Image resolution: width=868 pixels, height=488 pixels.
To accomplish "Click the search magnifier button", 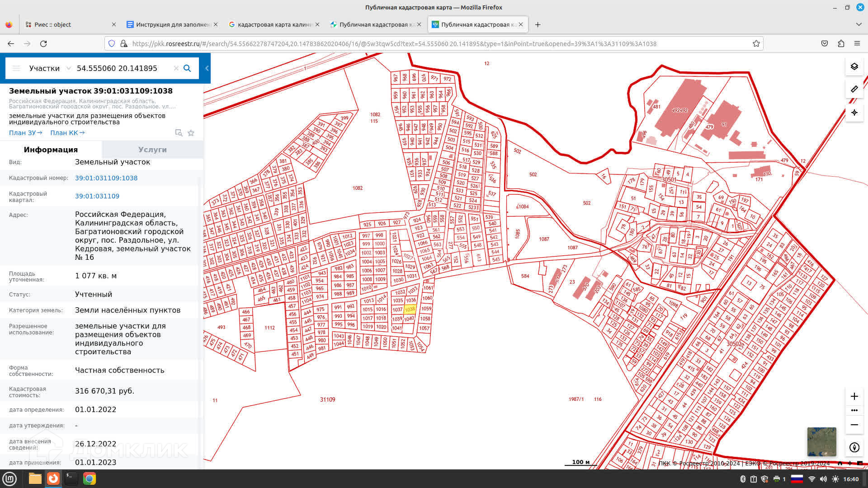I will click(187, 68).
